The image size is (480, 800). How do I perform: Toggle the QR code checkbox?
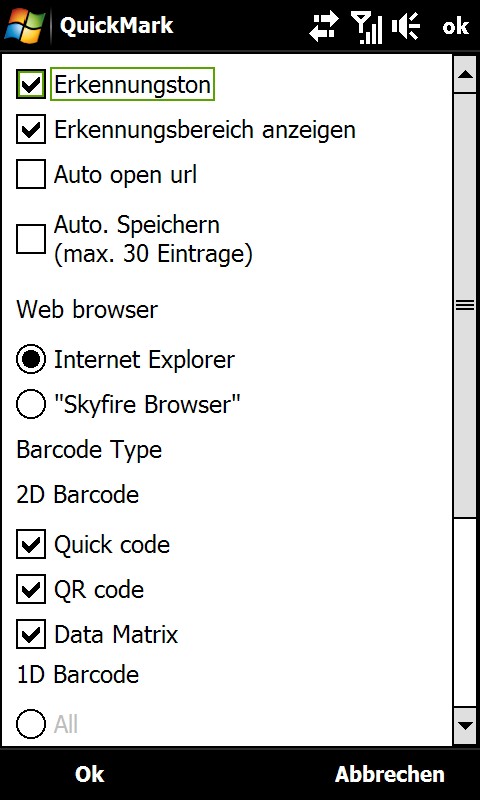(31, 590)
